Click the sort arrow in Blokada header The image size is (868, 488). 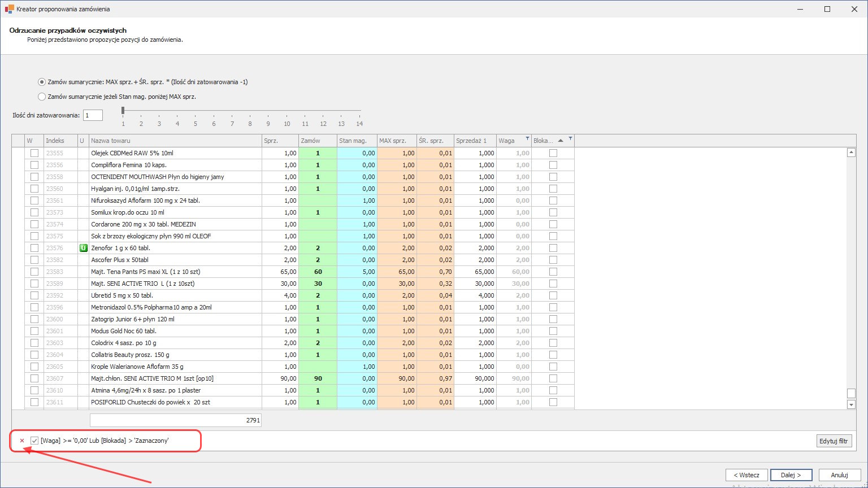click(560, 141)
